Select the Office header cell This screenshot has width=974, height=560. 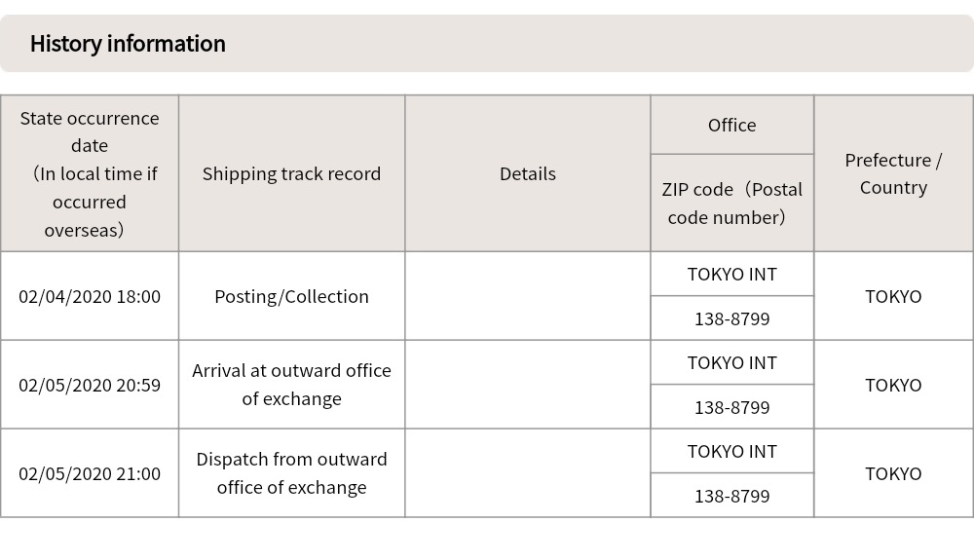[731, 125]
